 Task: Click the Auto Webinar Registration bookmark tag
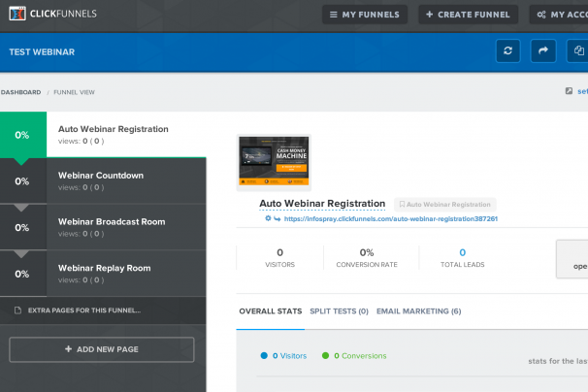pyautogui.click(x=444, y=205)
